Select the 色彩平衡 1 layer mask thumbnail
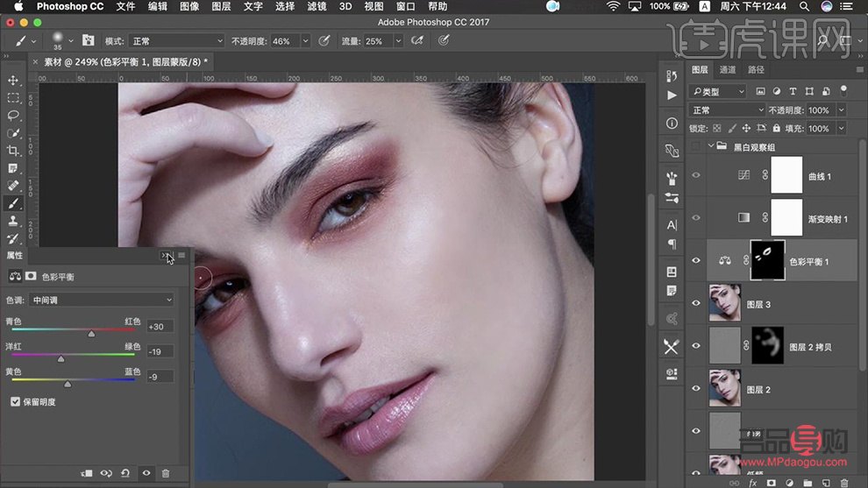 coord(767,261)
